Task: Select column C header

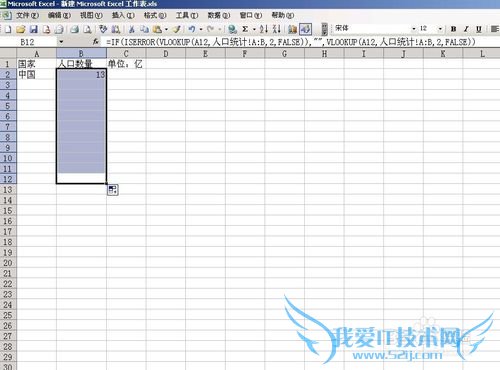Action: pyautogui.click(x=126, y=54)
